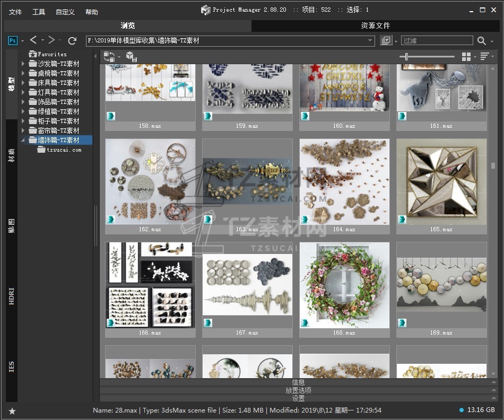Image resolution: width=504 pixels, height=420 pixels.
Task: Open the thumbnail grid view mode icon
Action: tap(466, 57)
